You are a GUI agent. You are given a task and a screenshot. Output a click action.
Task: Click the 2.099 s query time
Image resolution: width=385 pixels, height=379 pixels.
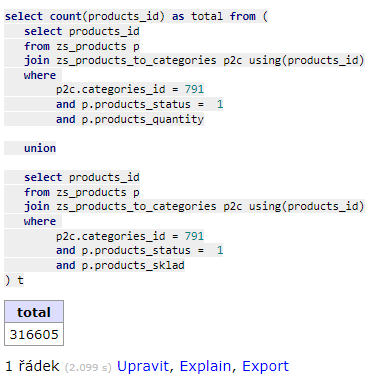pyautogui.click(x=88, y=368)
